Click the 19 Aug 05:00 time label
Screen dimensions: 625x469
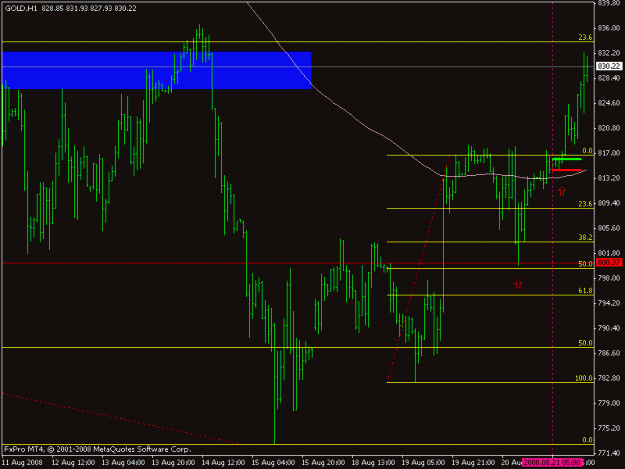click(x=423, y=463)
